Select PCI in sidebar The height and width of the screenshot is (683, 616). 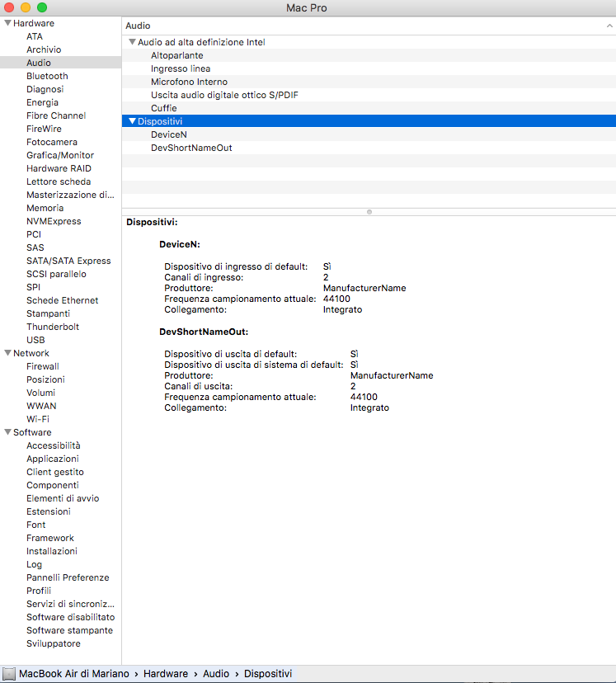click(x=34, y=234)
